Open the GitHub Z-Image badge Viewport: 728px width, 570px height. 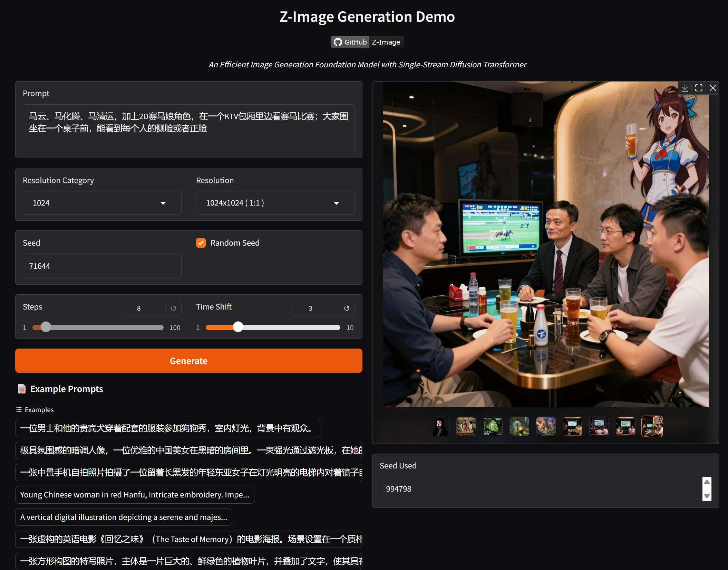[367, 42]
